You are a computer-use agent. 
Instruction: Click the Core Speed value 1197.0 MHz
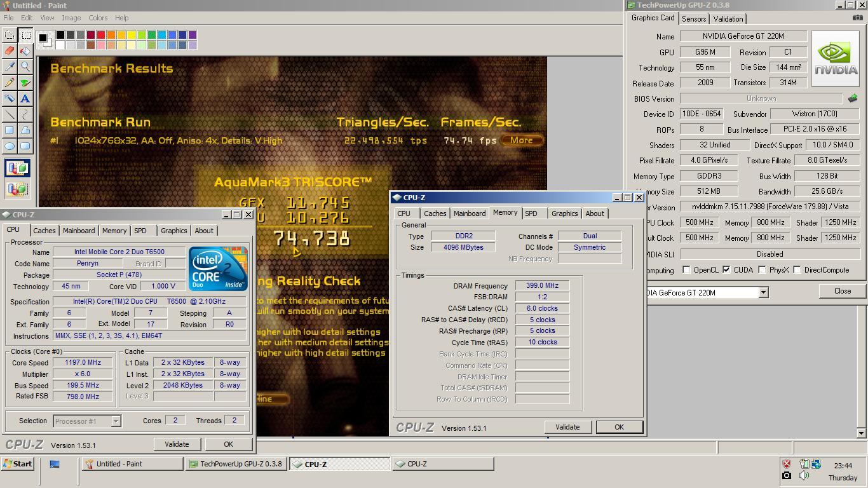tap(83, 363)
